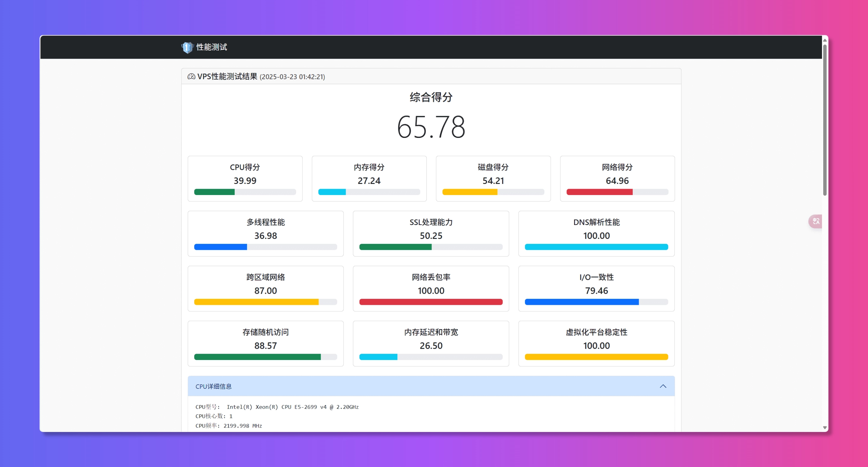Click the CPU频率: 2199.998 MHz line
The image size is (868, 467).
[x=229, y=426]
